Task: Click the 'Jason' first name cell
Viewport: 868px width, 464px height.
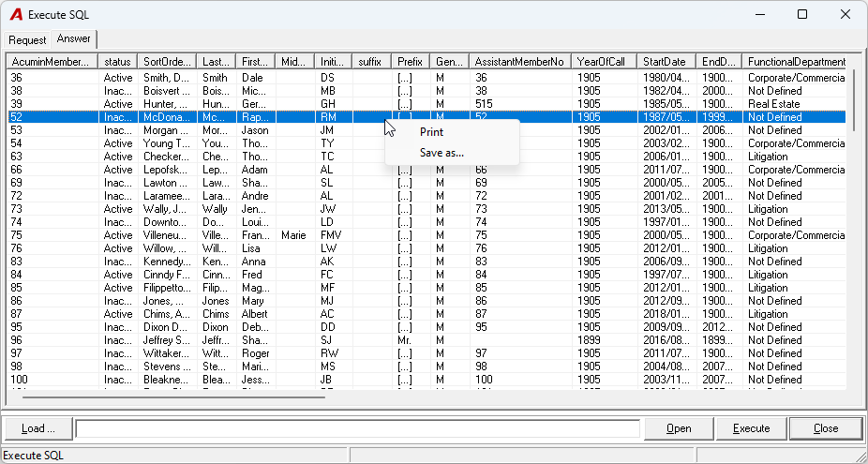Action: click(256, 130)
